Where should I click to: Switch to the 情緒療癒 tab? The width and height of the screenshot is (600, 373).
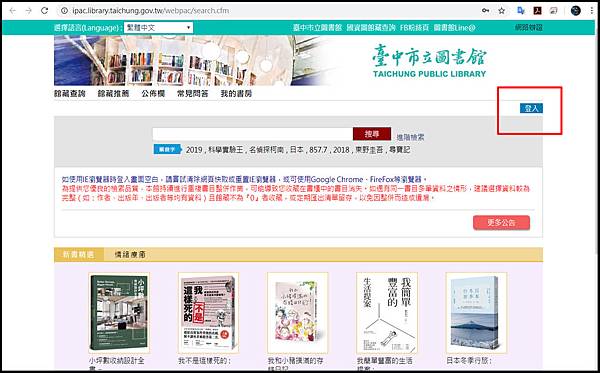tap(130, 254)
